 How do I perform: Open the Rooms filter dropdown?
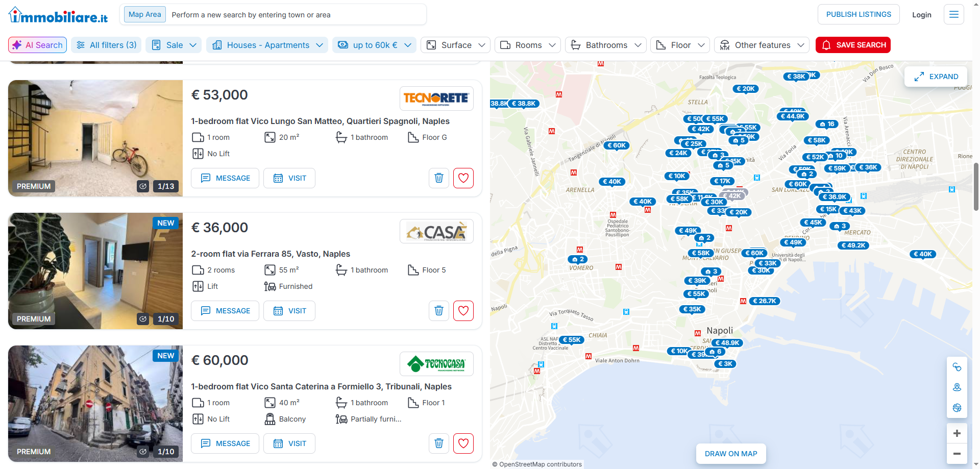[528, 45]
